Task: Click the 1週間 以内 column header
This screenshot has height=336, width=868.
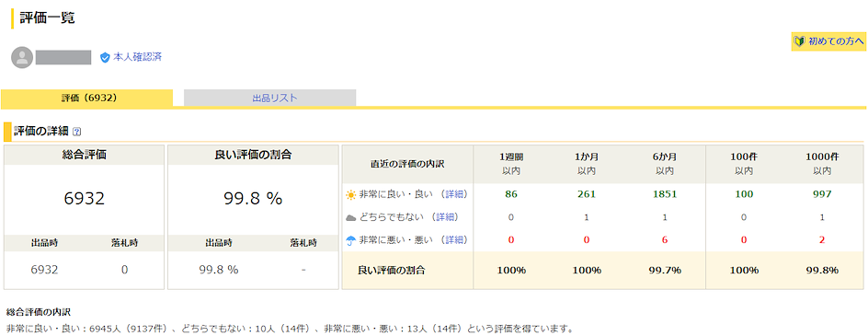Action: click(x=510, y=164)
